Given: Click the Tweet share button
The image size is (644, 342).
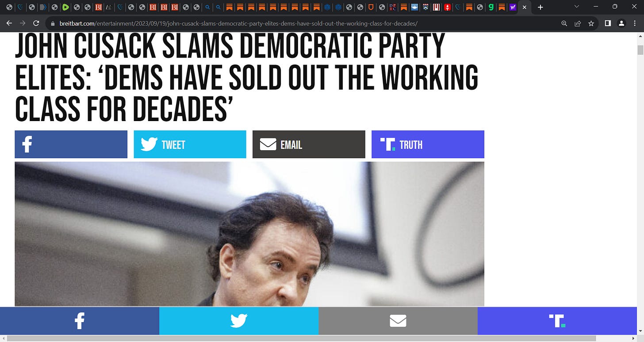Looking at the screenshot, I should [x=190, y=144].
